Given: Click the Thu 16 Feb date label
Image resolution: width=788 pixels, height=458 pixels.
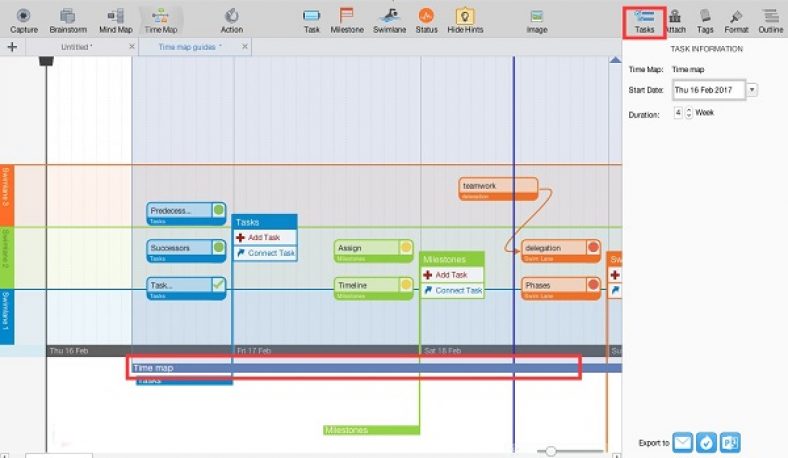Looking at the screenshot, I should 69,350.
